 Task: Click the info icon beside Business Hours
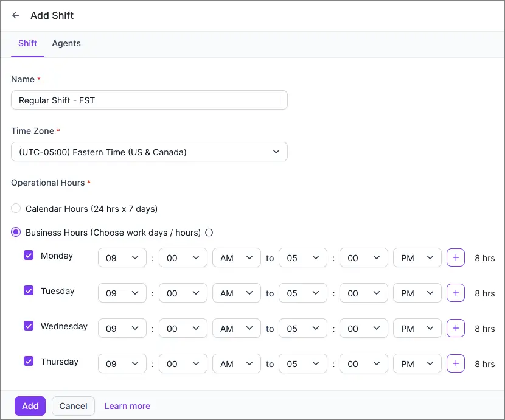click(x=209, y=233)
